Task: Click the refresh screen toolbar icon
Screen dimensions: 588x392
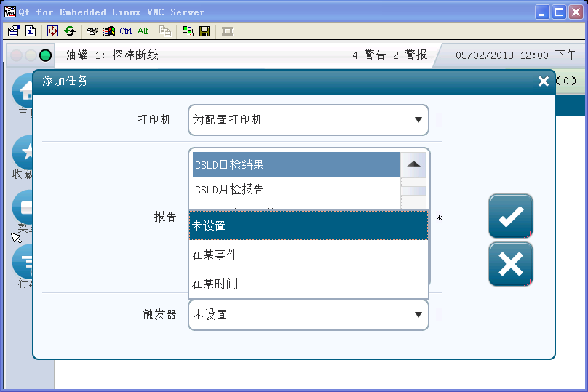Action: click(70, 31)
